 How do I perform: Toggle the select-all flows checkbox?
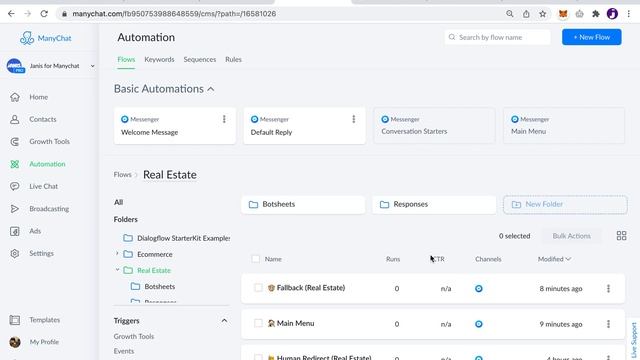[256, 259]
